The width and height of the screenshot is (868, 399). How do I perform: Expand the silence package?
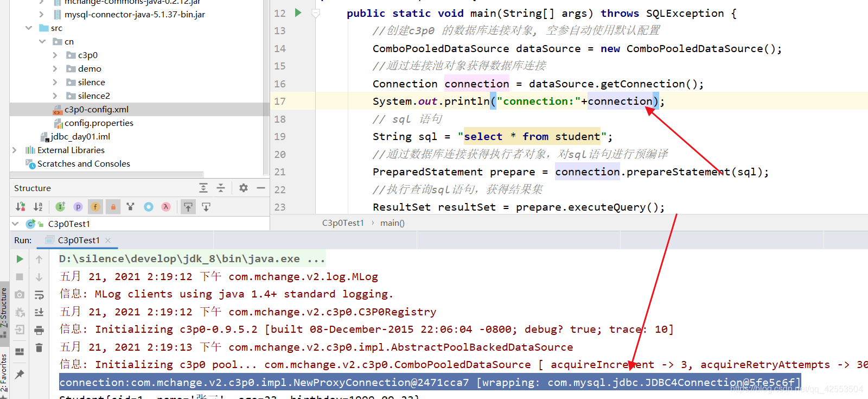click(x=55, y=82)
